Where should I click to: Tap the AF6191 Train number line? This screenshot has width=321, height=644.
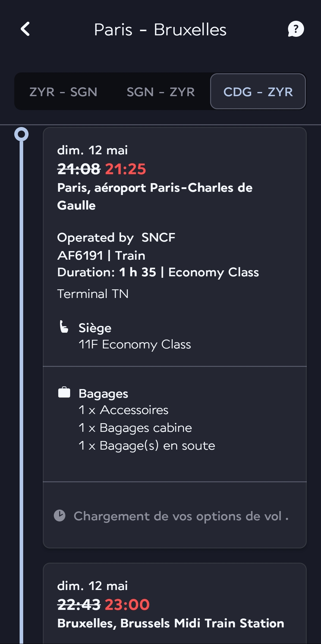pyautogui.click(x=101, y=256)
